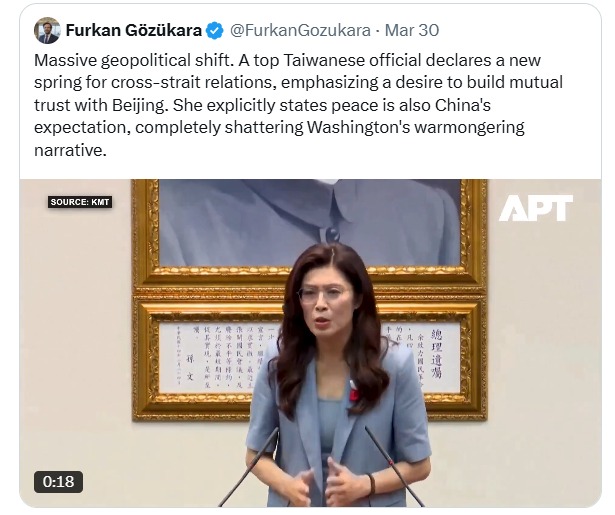Click the bracelet on the speaker's wrist
This screenshot has height=515, width=615.
click(x=371, y=484)
